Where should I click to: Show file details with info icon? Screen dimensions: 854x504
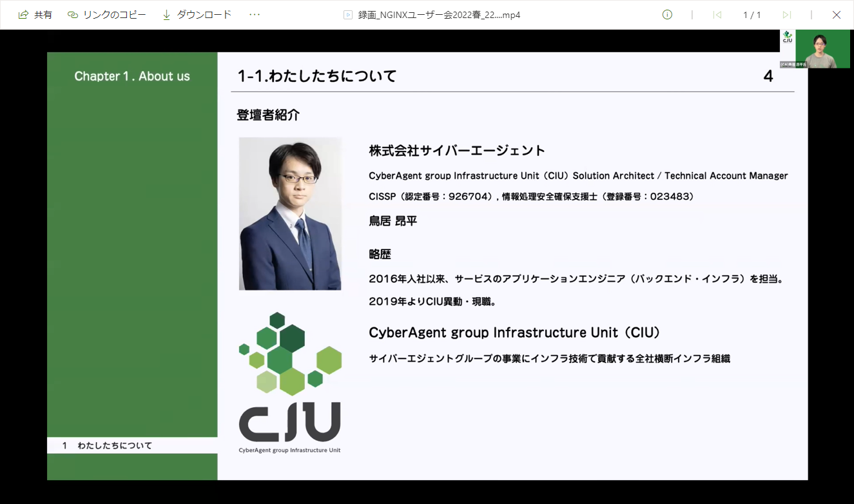tap(667, 15)
